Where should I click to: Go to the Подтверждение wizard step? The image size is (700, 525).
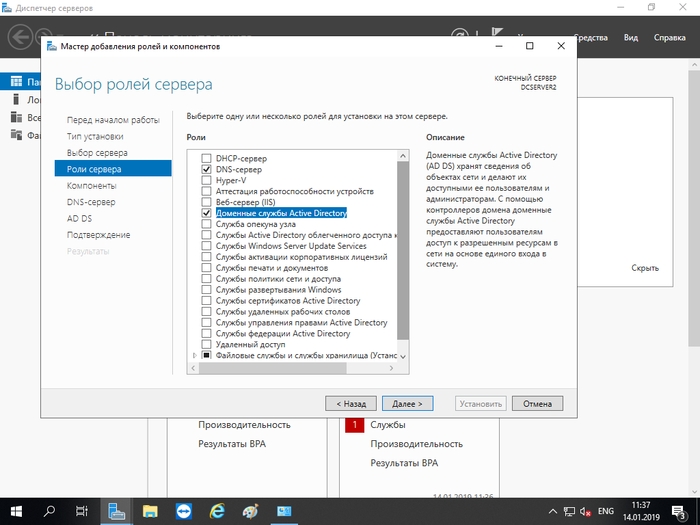(x=98, y=235)
